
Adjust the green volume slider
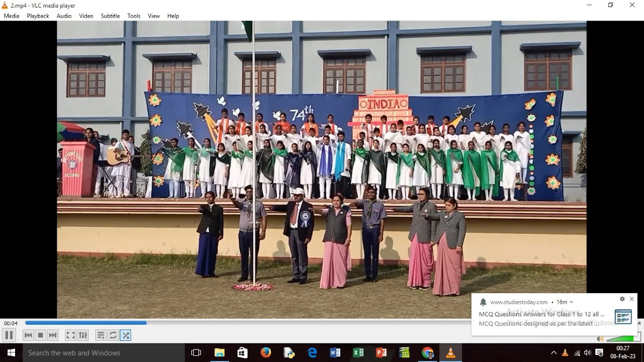623,338
